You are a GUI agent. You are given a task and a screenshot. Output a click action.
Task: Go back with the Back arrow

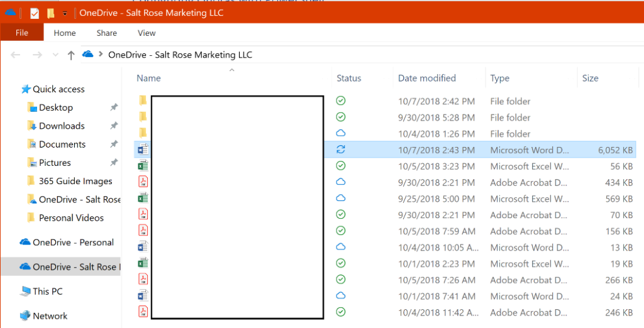click(15, 55)
